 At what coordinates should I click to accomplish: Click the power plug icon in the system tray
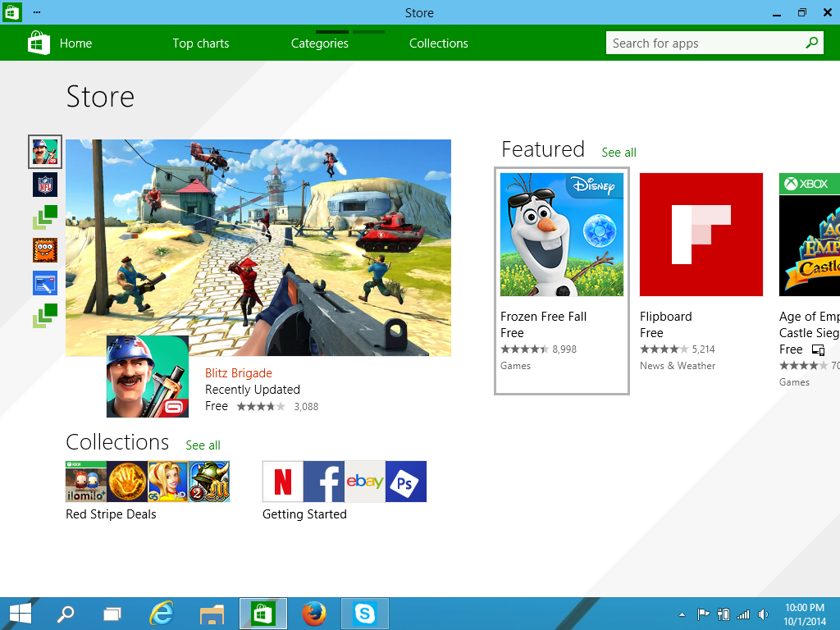tap(724, 614)
